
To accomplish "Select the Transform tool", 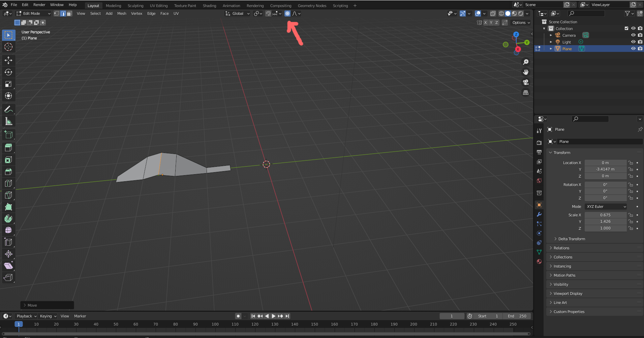I will 8,96.
